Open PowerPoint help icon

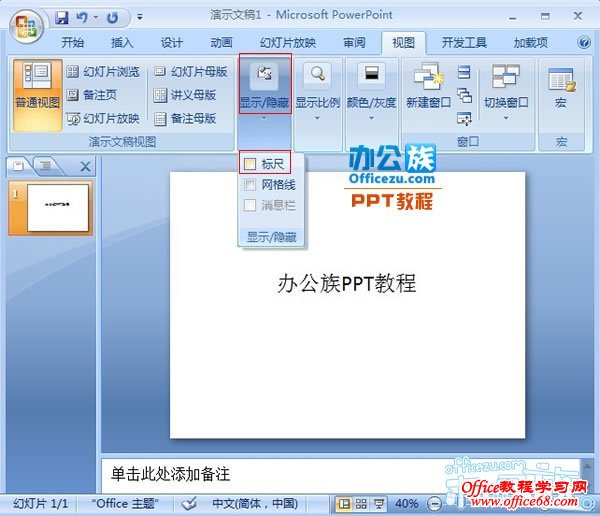click(x=584, y=42)
